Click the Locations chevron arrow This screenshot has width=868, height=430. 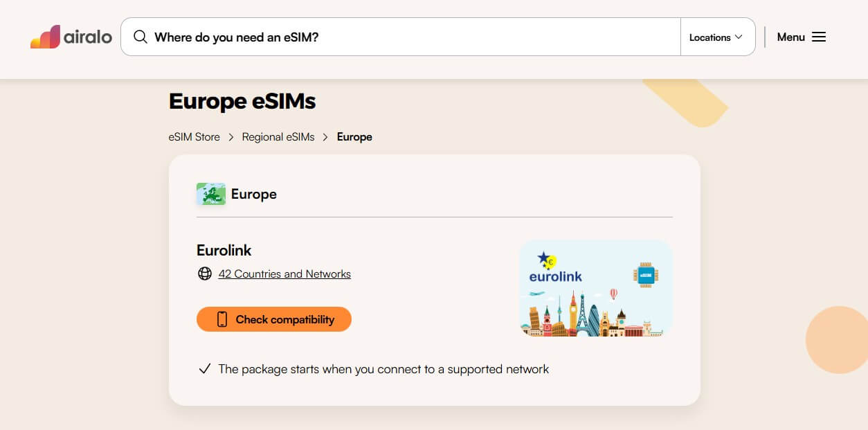pyautogui.click(x=739, y=37)
